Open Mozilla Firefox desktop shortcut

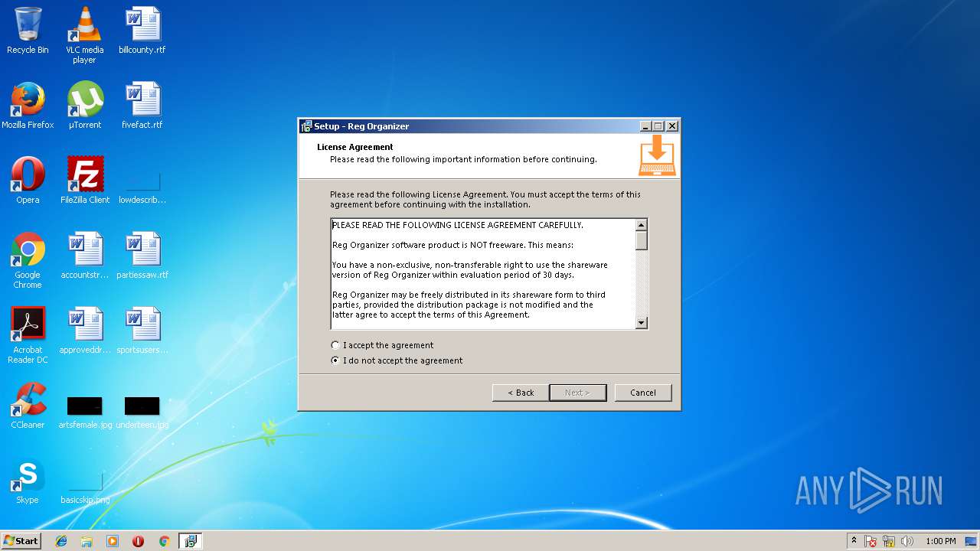(x=28, y=106)
